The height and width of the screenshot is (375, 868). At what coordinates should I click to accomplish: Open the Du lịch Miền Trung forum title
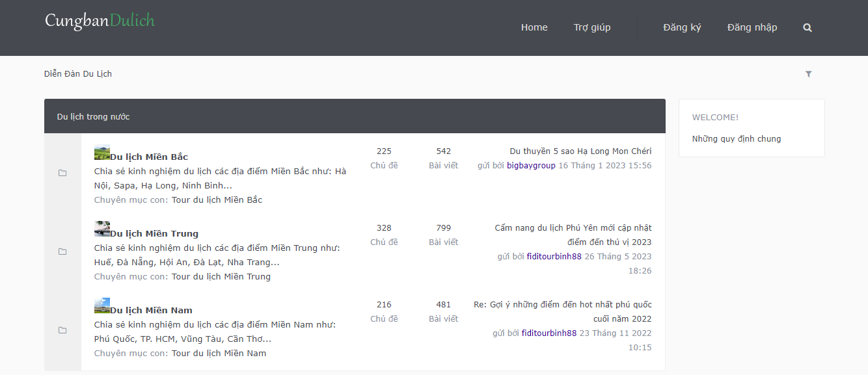(154, 233)
